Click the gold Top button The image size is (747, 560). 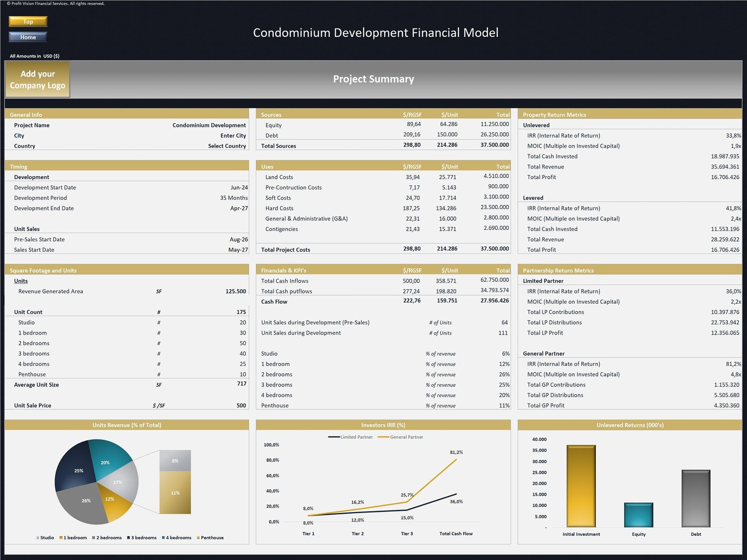coord(28,21)
